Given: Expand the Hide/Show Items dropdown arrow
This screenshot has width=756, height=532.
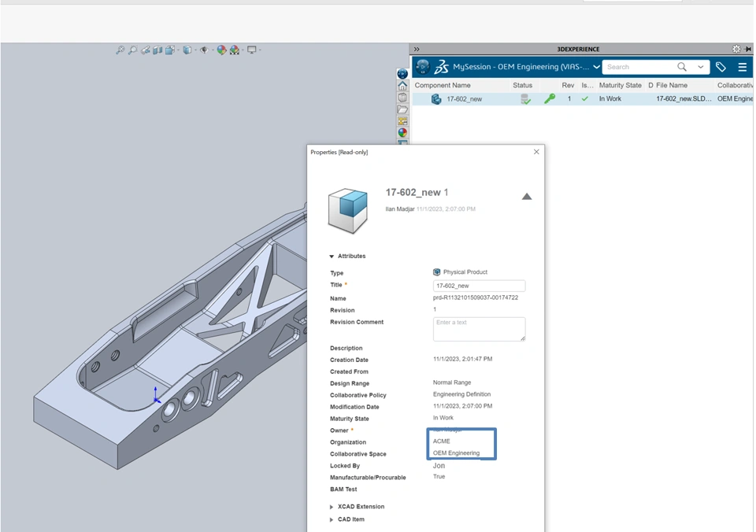Looking at the screenshot, I should pyautogui.click(x=212, y=50).
